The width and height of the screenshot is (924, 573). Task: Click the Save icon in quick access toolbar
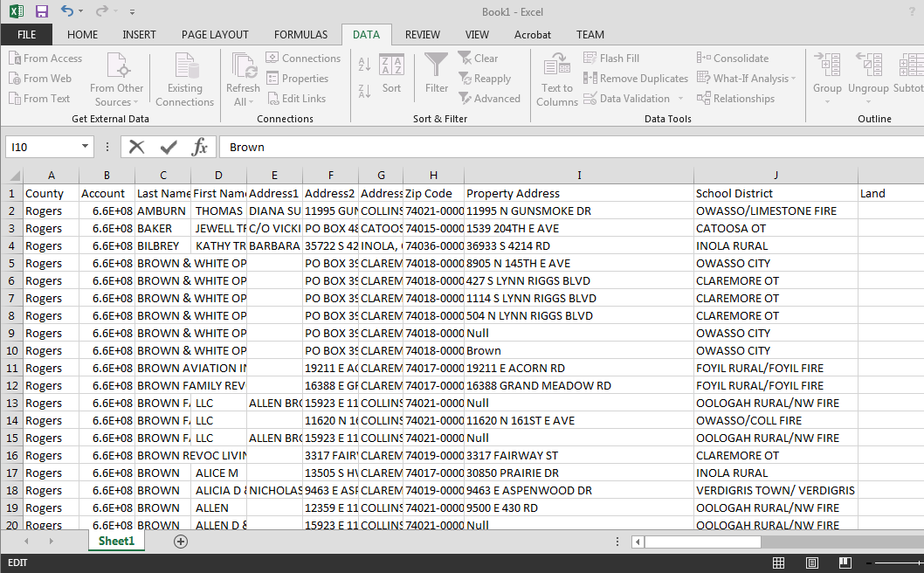coord(42,11)
